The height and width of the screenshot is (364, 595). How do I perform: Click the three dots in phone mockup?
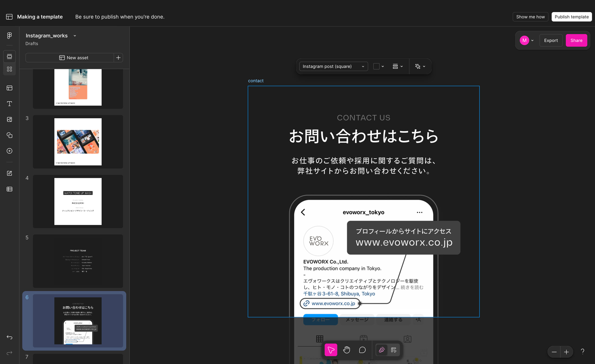click(420, 212)
